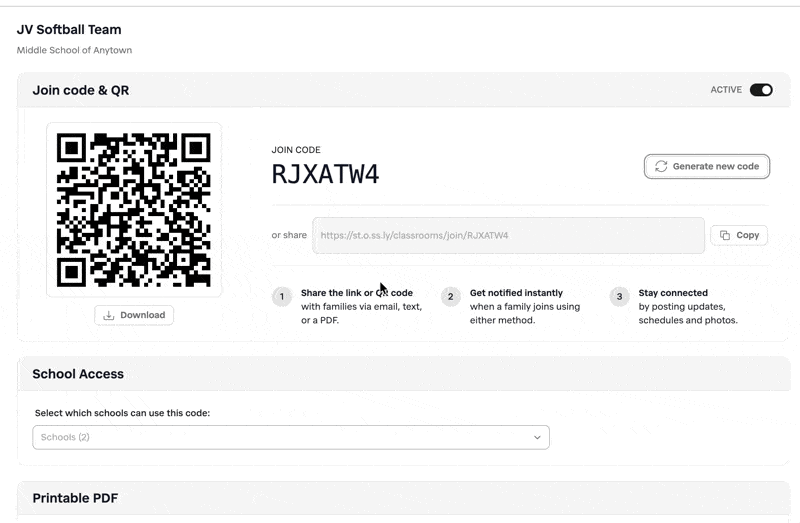
Task: Click the join code RJXATW4
Action: tap(326, 174)
